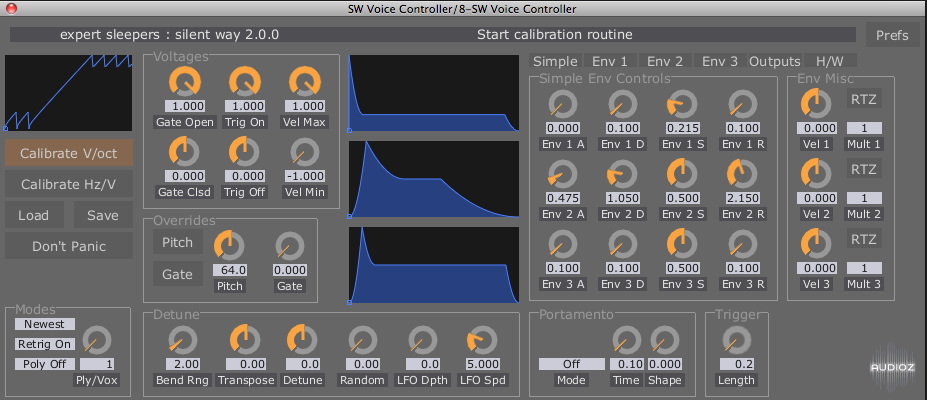The height and width of the screenshot is (400, 927).
Task: Click the Random detune knob
Action: coord(362,340)
